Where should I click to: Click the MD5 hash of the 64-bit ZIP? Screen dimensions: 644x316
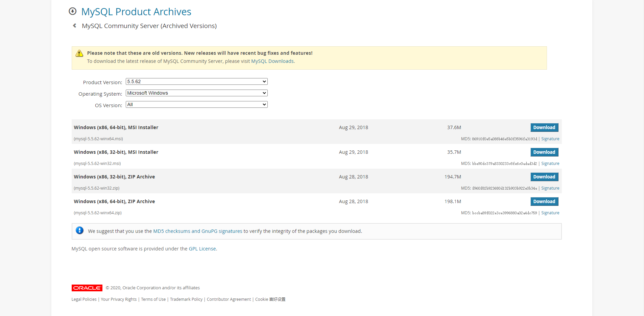coord(504,213)
